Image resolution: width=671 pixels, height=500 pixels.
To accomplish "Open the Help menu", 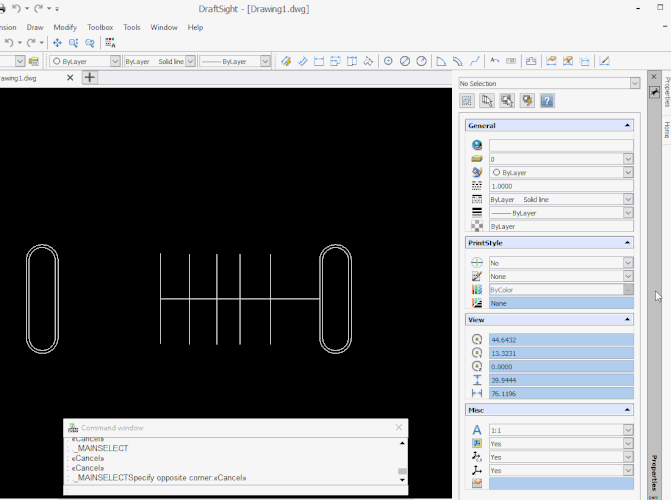I will click(195, 27).
